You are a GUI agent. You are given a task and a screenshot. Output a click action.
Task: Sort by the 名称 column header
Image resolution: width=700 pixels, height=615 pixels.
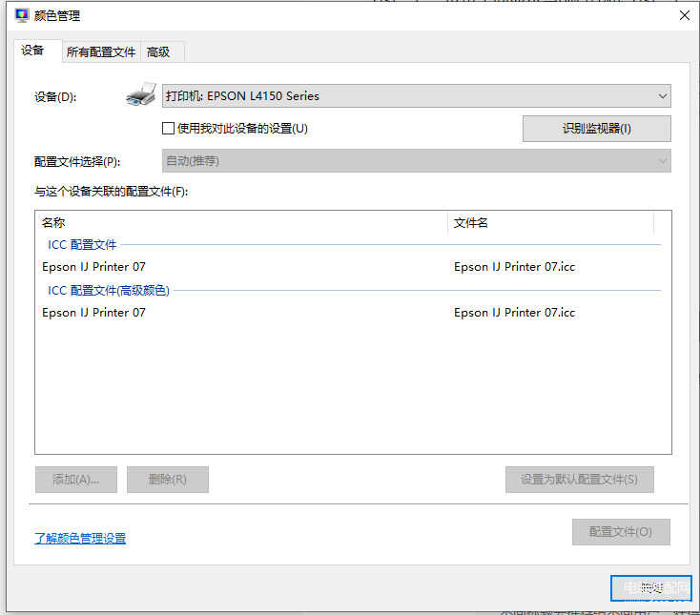[x=238, y=222]
